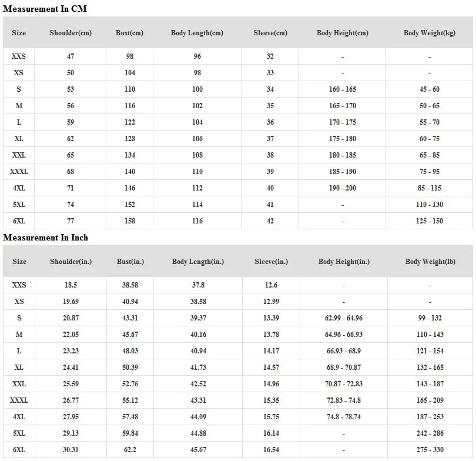Image resolution: width=476 pixels, height=461 pixels.
Task: Click the Bust(cm) column header
Action: (129, 33)
